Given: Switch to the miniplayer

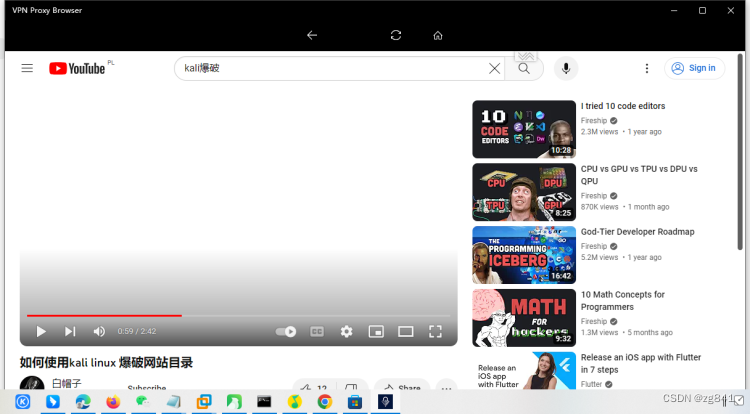Looking at the screenshot, I should pyautogui.click(x=376, y=331).
